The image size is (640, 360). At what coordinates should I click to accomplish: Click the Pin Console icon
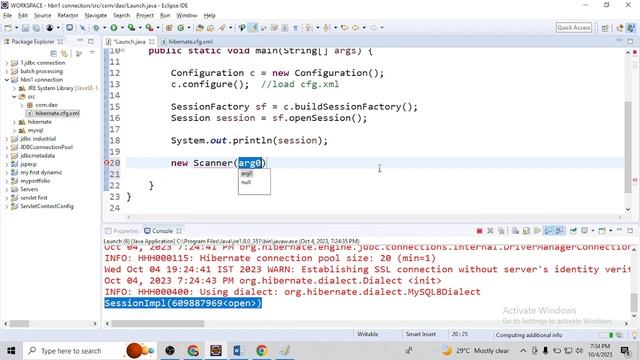[573, 231]
